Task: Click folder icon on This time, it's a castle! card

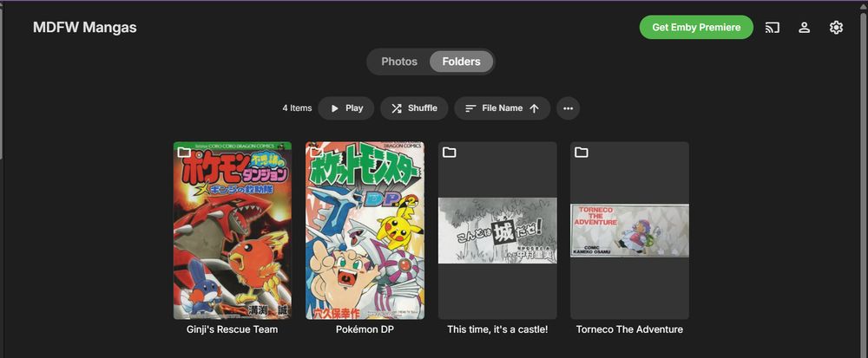Action: tap(450, 152)
